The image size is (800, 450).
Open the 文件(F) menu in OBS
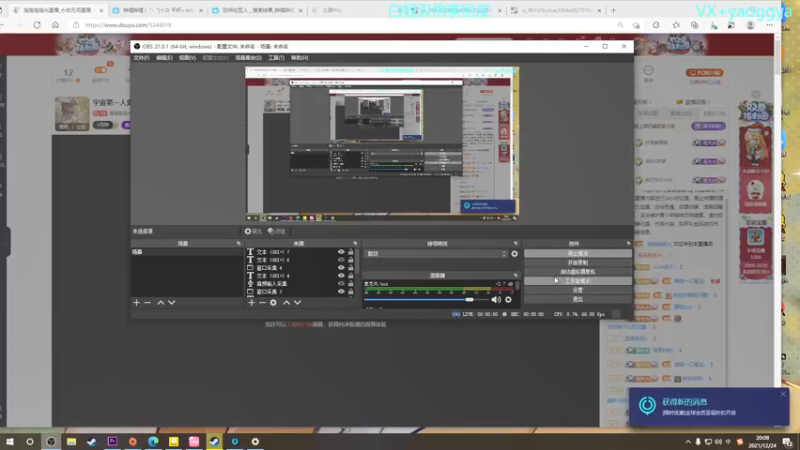pos(141,58)
